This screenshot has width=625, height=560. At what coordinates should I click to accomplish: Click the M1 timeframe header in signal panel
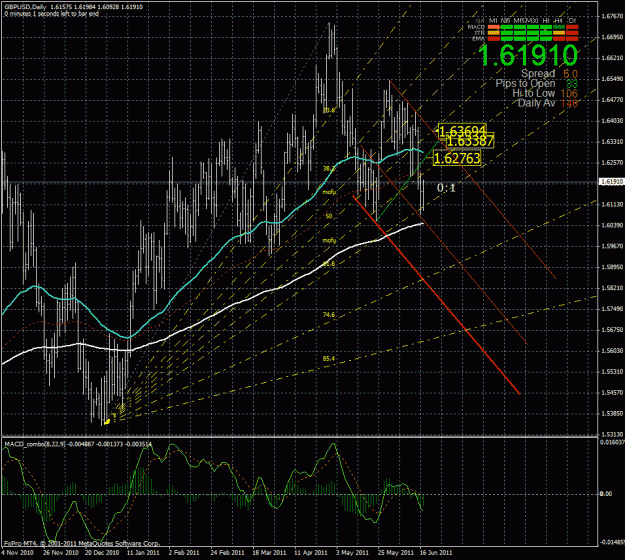coord(493,21)
